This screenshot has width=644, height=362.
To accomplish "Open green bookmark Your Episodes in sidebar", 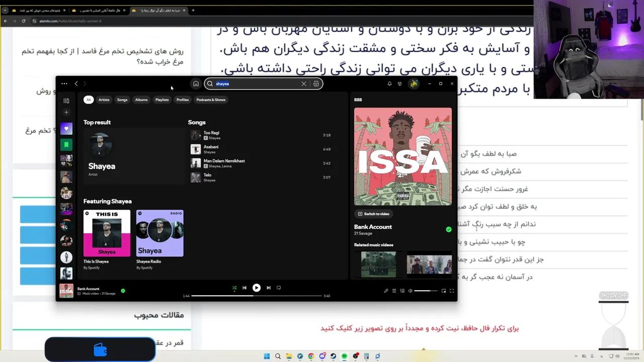I will (x=66, y=145).
